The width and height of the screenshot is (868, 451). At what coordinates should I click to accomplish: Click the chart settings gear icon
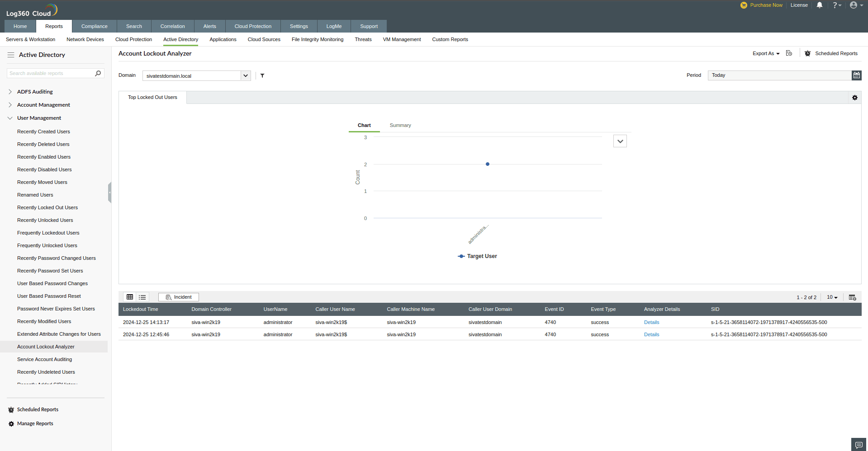tap(855, 98)
